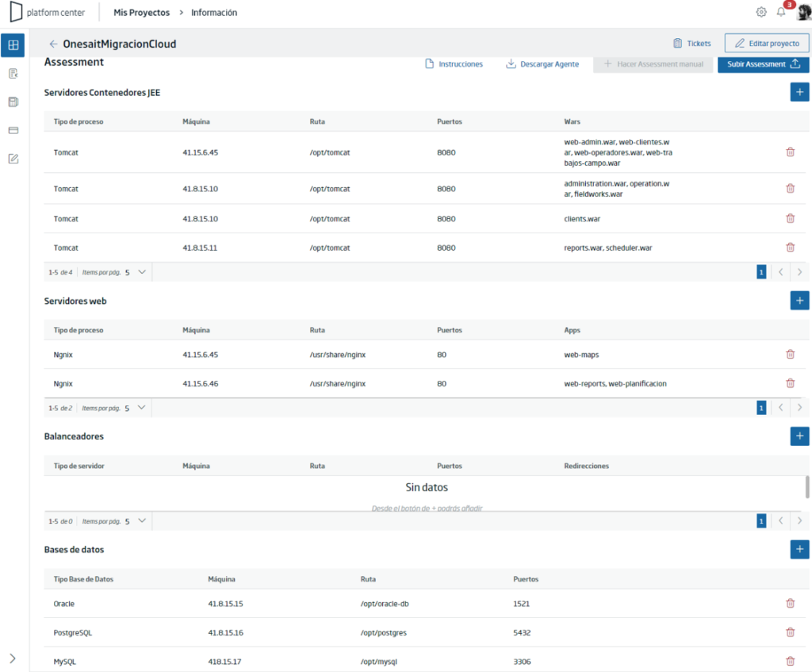Open the dashboard grid icon in sidebar
This screenshot has width=812, height=672.
(13, 45)
